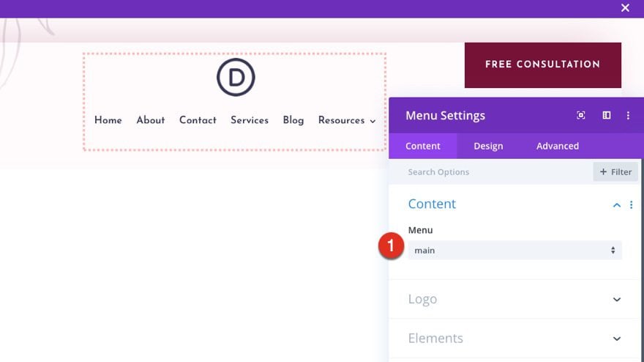Click the expand modal fullscreen icon
The height and width of the screenshot is (362, 644).
tap(581, 116)
